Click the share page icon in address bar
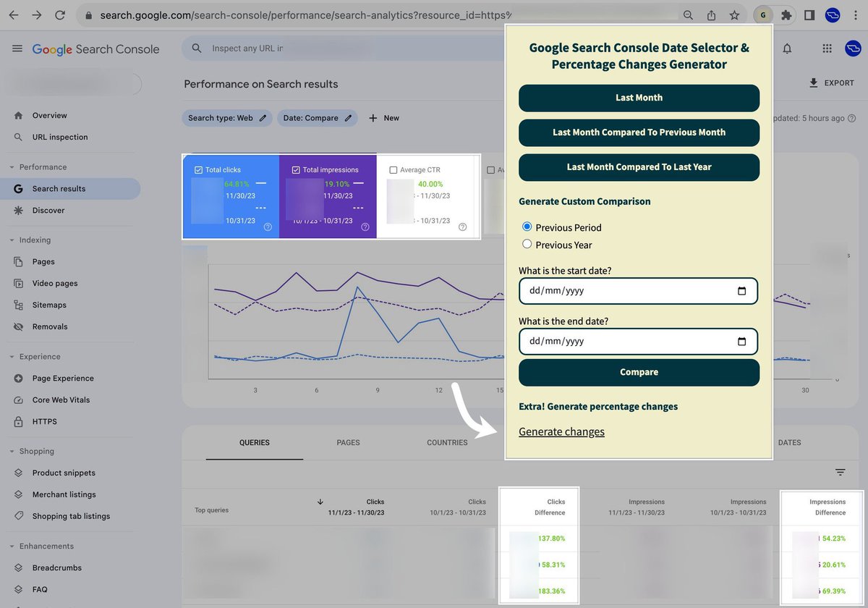The image size is (868, 608). (x=711, y=15)
